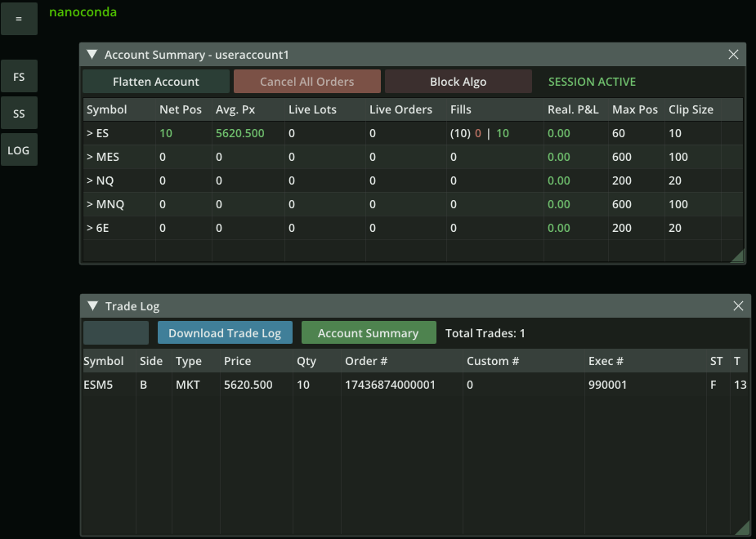This screenshot has width=756, height=539.
Task: Expand the MES symbol row
Action: click(x=102, y=157)
